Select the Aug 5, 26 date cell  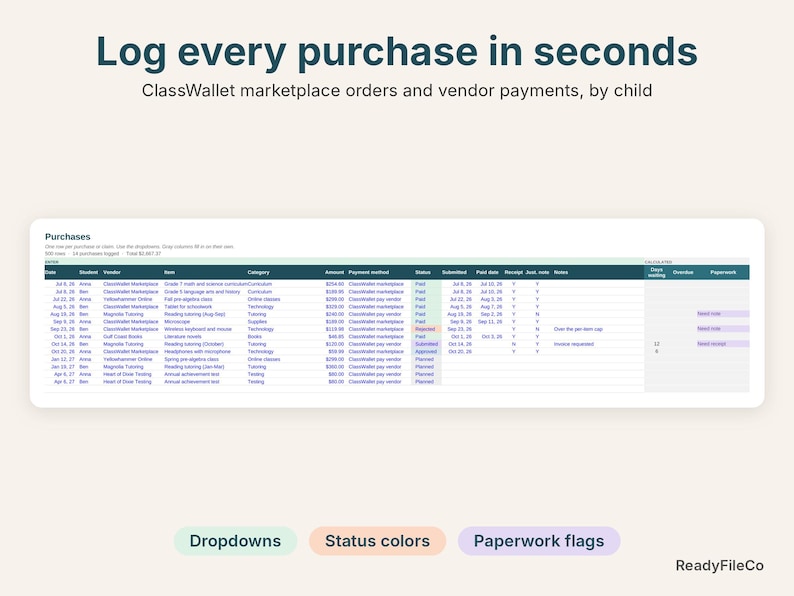64,307
